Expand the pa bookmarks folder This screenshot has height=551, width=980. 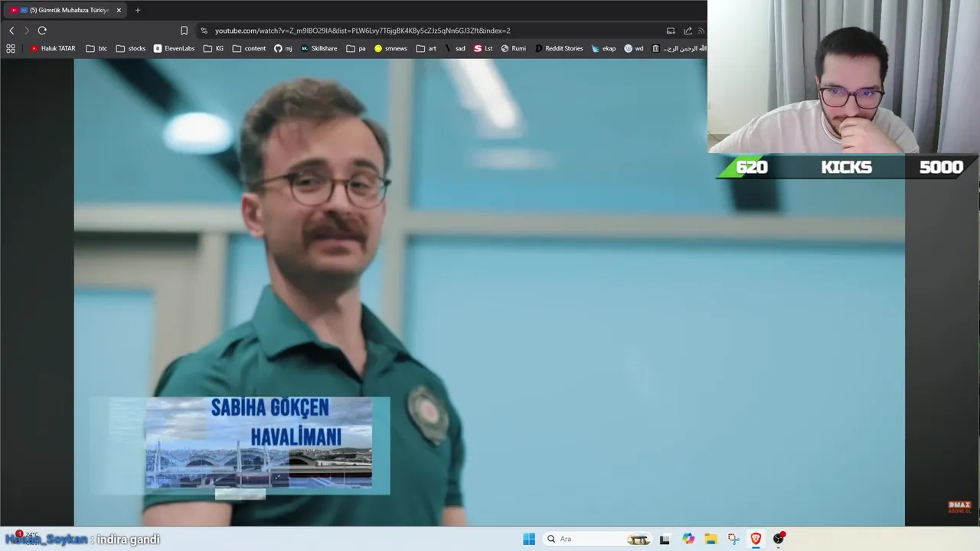click(x=356, y=48)
